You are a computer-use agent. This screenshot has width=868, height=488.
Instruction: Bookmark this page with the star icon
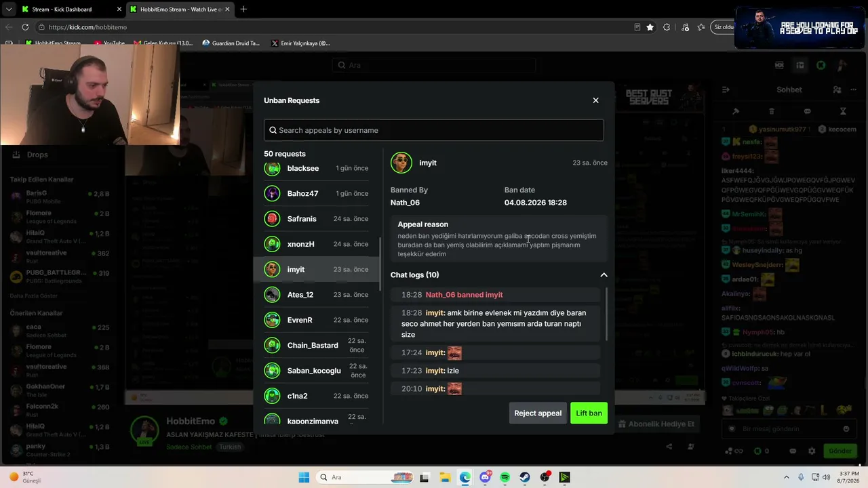[x=650, y=27]
